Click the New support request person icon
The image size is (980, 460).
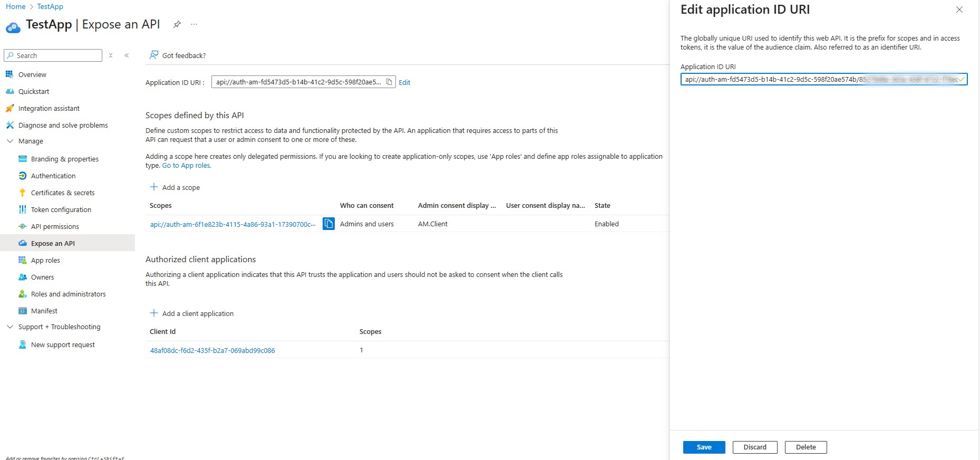[x=22, y=344]
